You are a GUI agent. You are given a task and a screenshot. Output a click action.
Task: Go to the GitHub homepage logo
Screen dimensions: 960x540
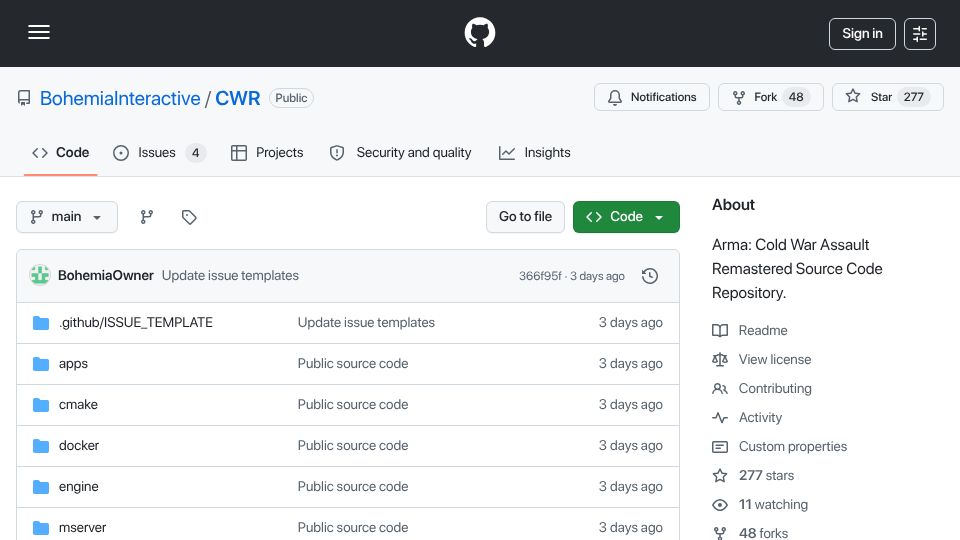tap(479, 32)
